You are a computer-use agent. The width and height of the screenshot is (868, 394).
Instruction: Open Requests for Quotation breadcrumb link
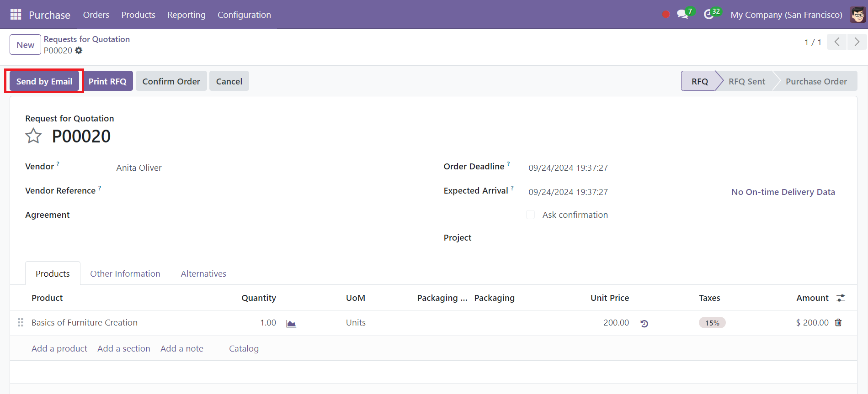[87, 39]
